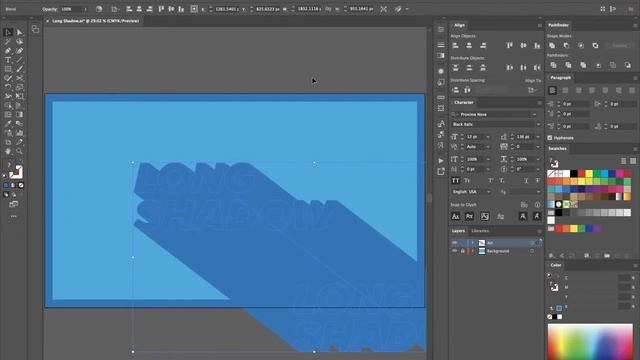Click Unite shape mode in Pathfinder
Screen dimensions: 640x360
(552, 45)
